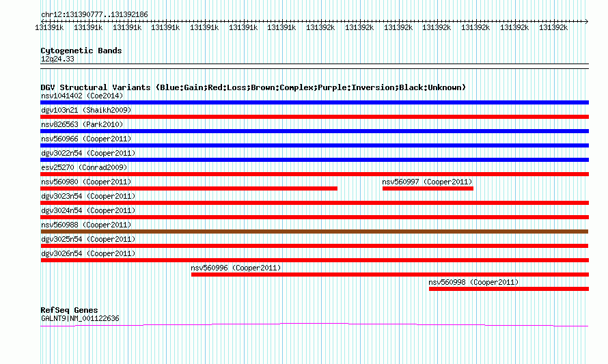Open the nsv560998 (Cooper2011) label

pos(473,282)
